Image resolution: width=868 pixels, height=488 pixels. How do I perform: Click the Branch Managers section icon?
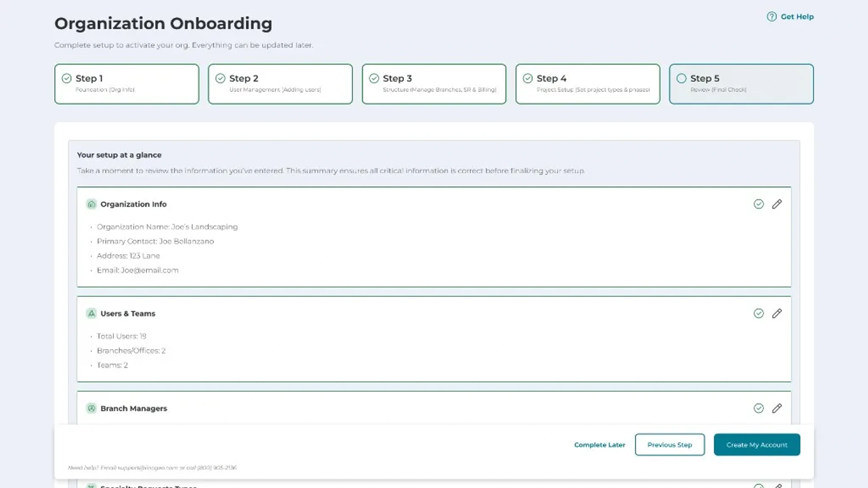[x=91, y=408]
